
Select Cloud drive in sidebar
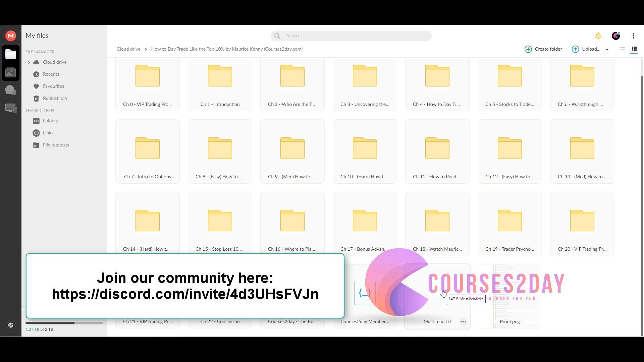[55, 62]
